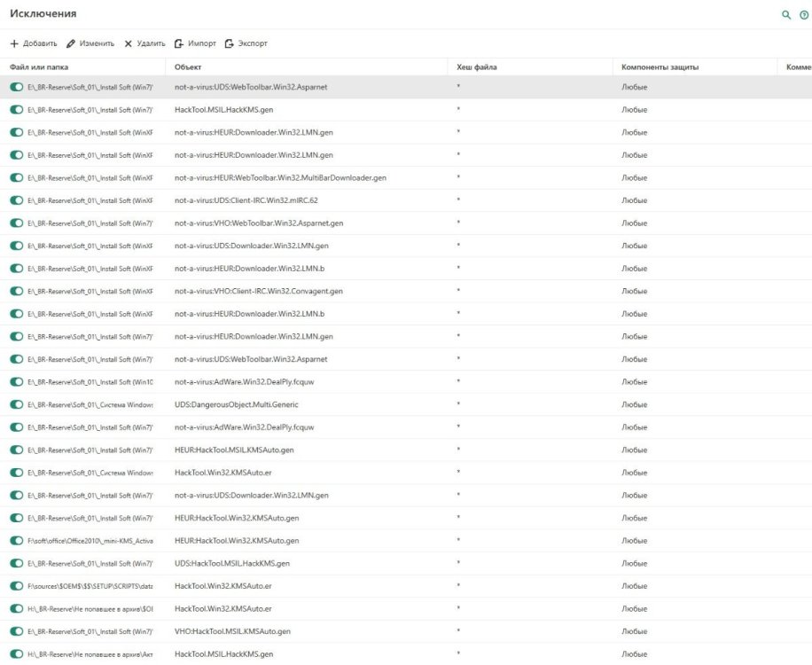Click the Экспорт icon in the toolbar
The image size is (812, 665).
click(x=230, y=43)
